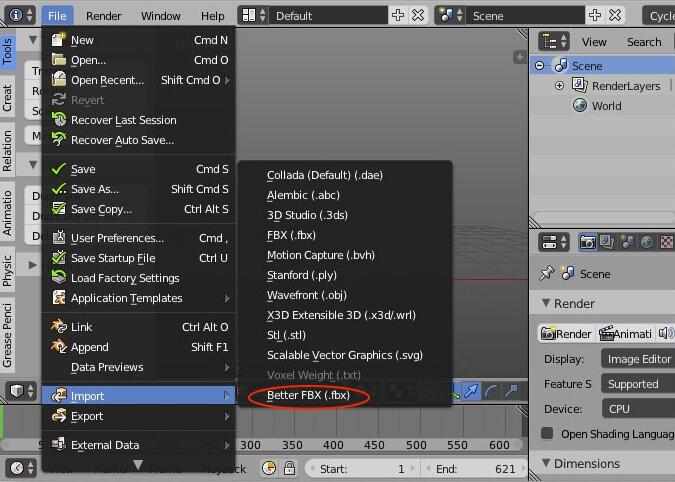Choose Better FBX (.fbx) import option
This screenshot has width=675, height=482.
point(308,396)
